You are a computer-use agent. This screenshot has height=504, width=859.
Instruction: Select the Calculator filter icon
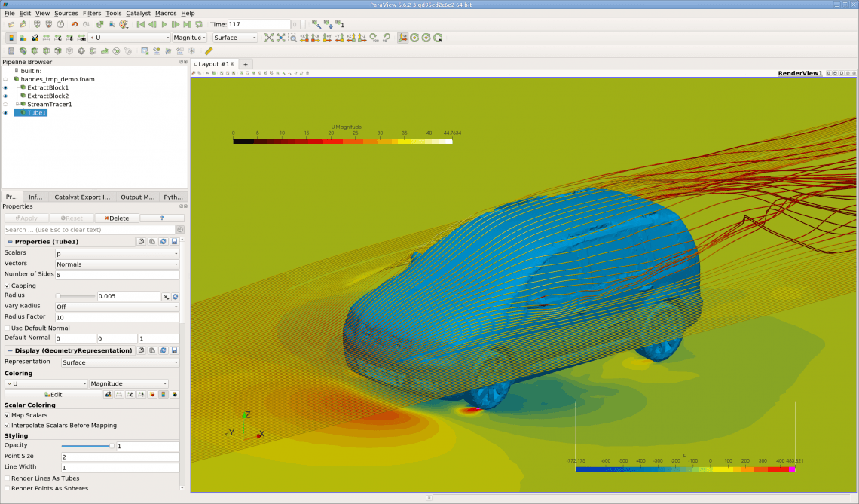[11, 51]
